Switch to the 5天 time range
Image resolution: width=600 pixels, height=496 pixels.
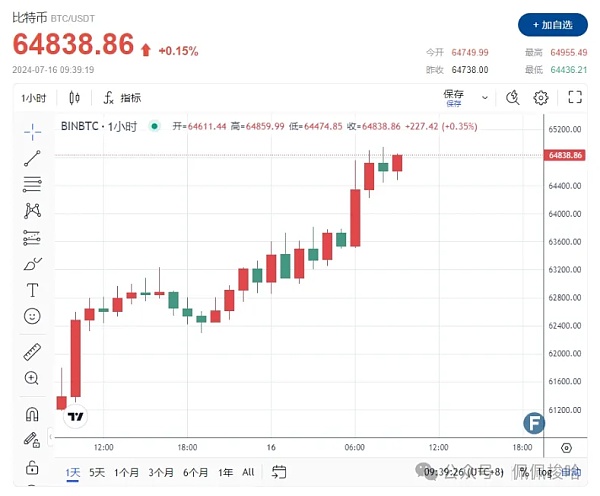[x=97, y=472]
